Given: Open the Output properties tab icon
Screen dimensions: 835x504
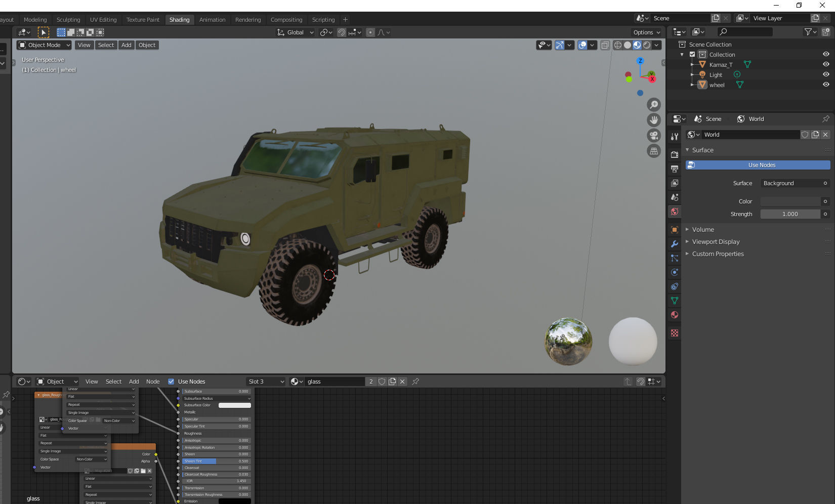Looking at the screenshot, I should coord(675,169).
